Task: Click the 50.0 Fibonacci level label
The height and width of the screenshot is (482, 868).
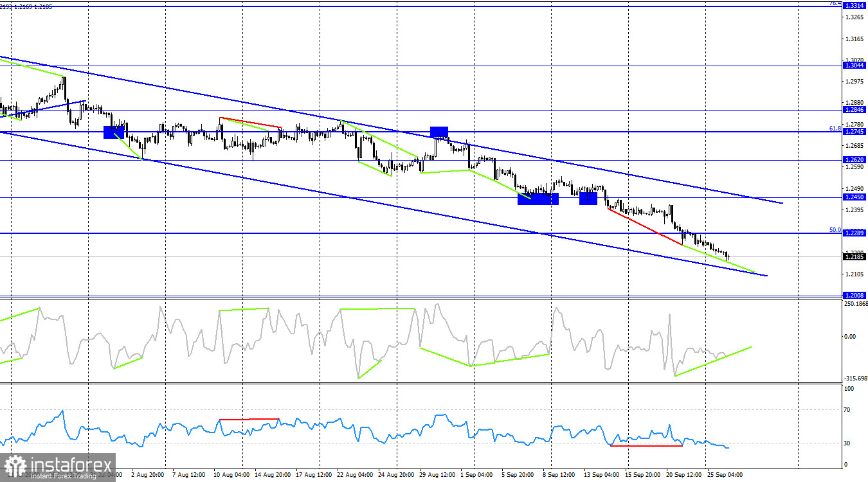Action: coord(835,230)
